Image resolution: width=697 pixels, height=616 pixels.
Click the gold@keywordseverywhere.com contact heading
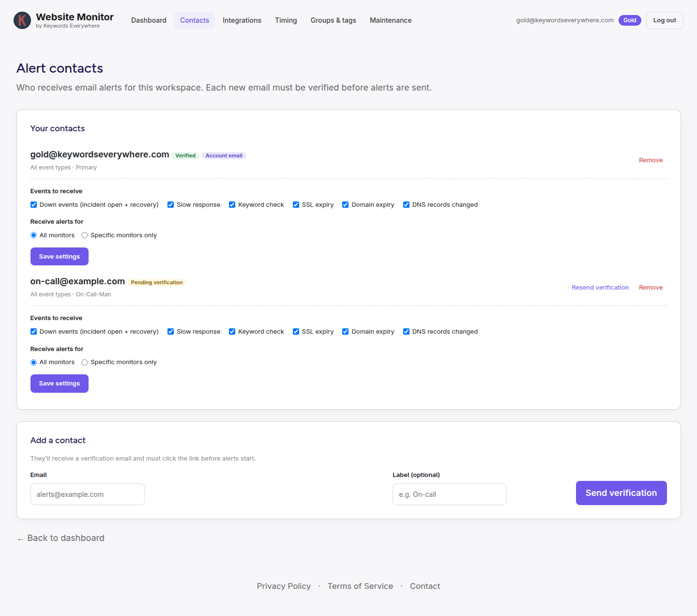click(x=100, y=154)
